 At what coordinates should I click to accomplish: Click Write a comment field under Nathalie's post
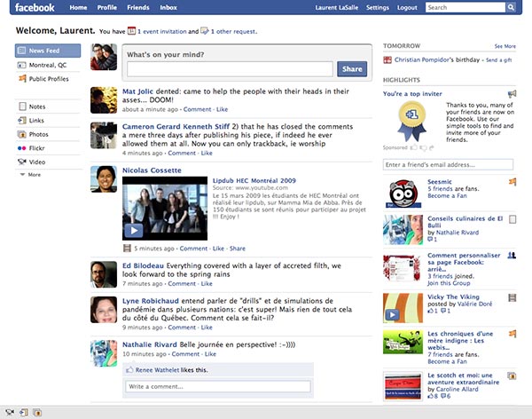click(218, 387)
